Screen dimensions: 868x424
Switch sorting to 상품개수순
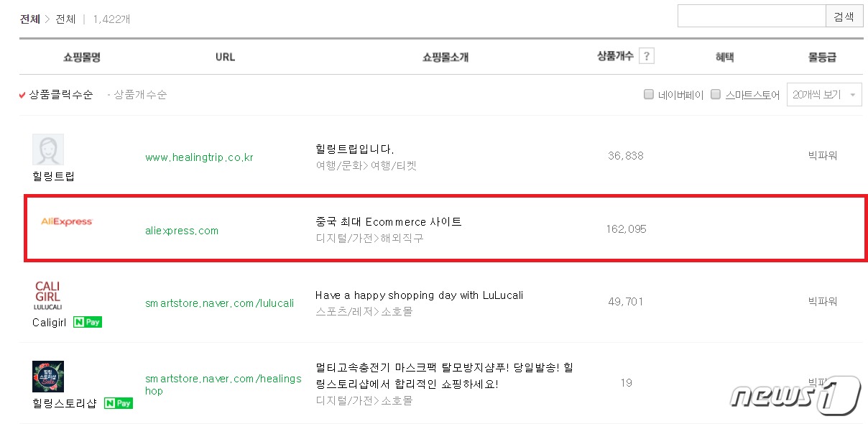pos(139,94)
